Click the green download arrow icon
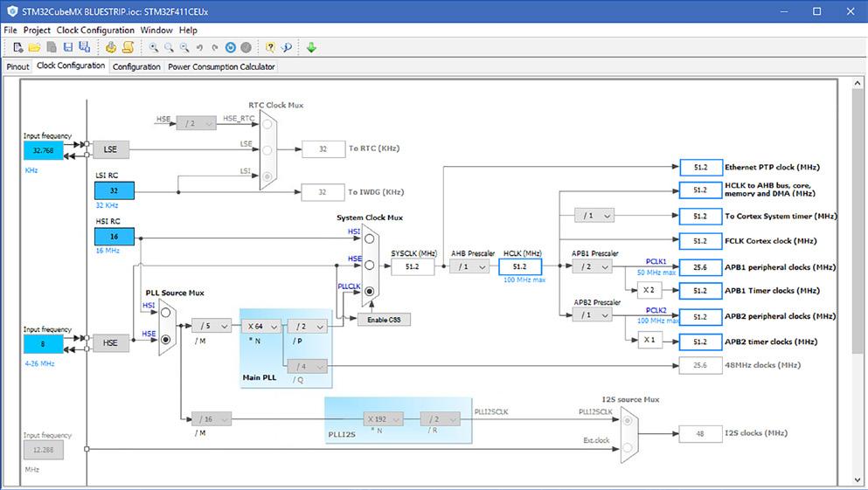 pos(311,47)
